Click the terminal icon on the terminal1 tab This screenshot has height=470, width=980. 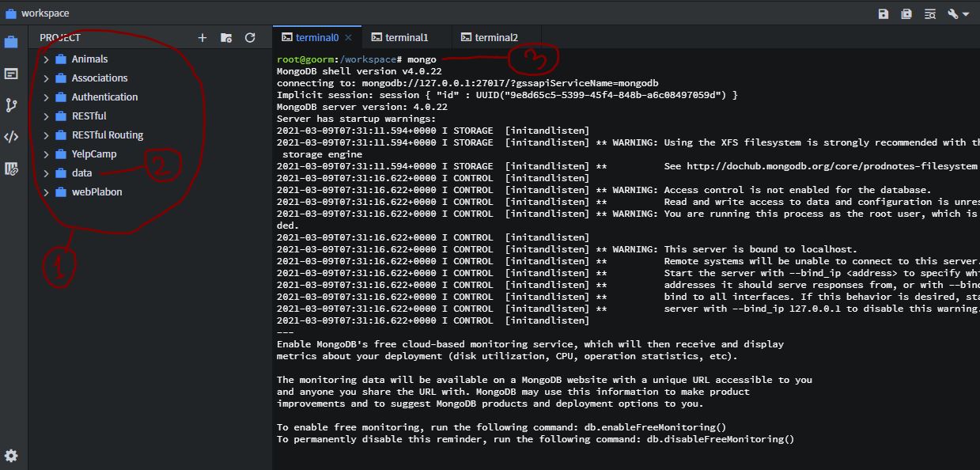[377, 37]
